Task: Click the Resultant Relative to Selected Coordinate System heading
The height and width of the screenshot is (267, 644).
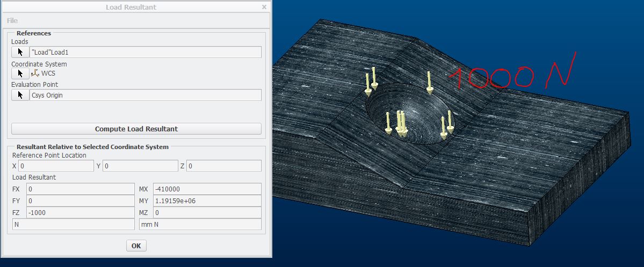Action: coord(92,147)
